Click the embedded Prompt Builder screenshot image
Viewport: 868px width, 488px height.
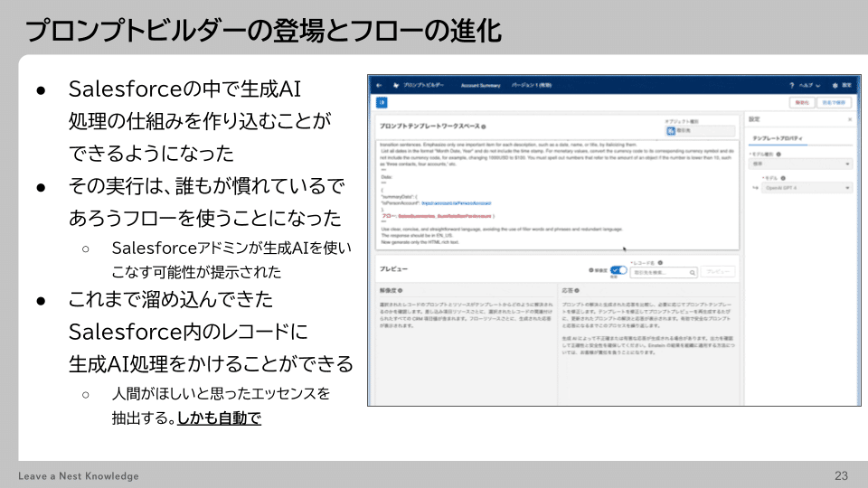(614, 240)
